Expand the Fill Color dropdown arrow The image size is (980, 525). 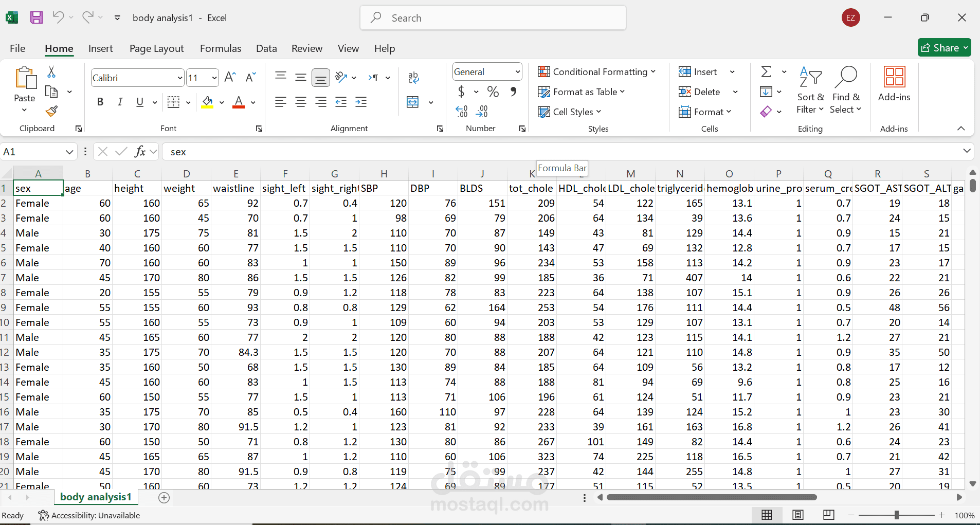pos(222,102)
